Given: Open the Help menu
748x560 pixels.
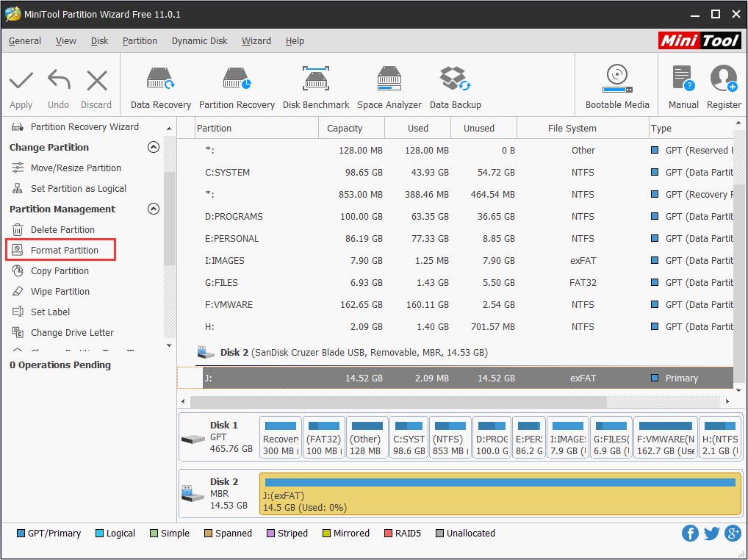Looking at the screenshot, I should coord(295,41).
